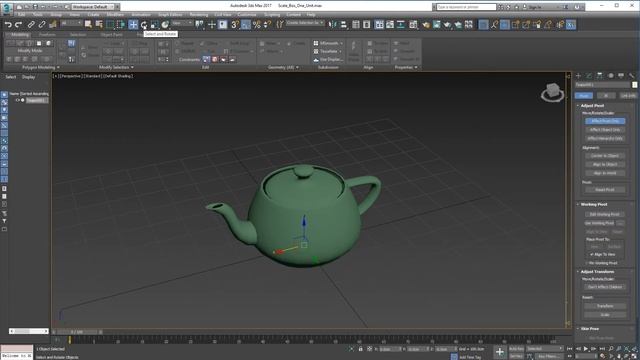The height and width of the screenshot is (360, 640).
Task: Click the Scene Explorer horizontal scrollbar
Action: [29, 331]
